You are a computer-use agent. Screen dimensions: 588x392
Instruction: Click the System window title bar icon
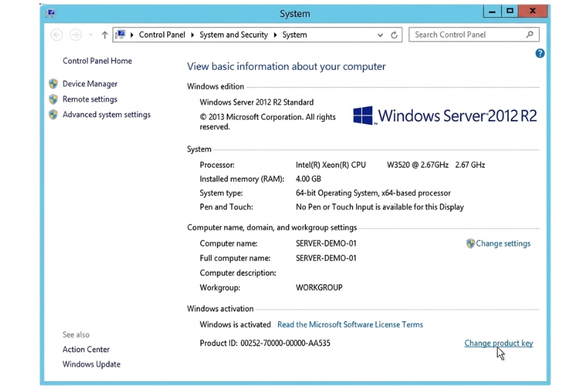50,14
